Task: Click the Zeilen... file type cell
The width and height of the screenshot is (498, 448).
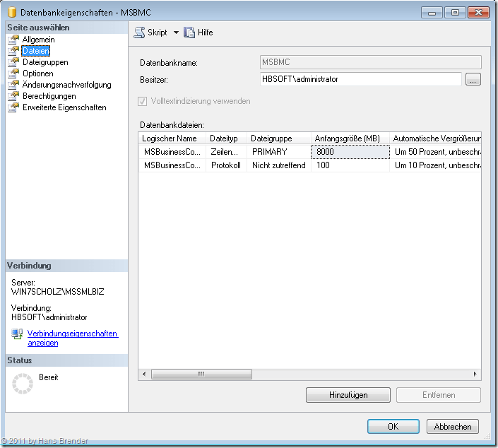Action: pos(227,152)
